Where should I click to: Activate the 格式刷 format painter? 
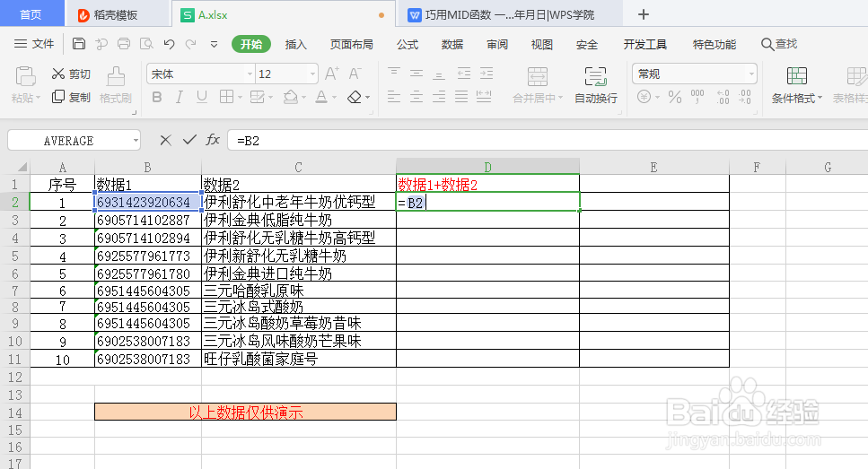[116, 85]
